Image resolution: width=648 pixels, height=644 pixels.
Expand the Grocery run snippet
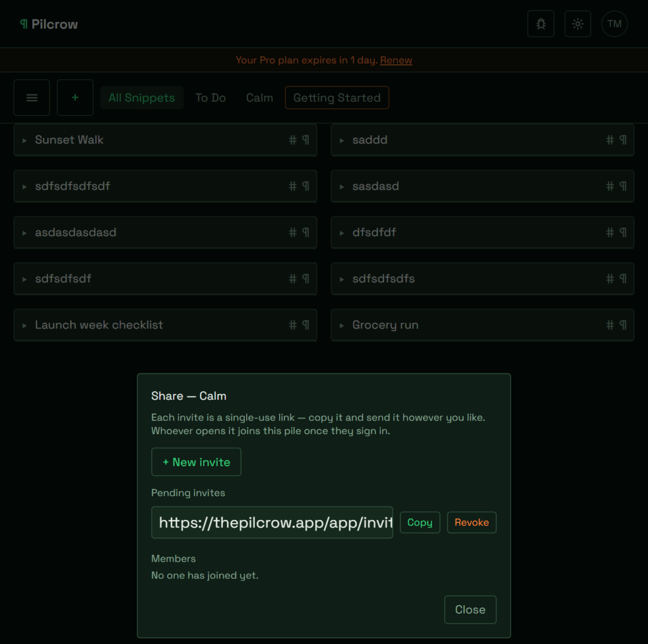(342, 326)
